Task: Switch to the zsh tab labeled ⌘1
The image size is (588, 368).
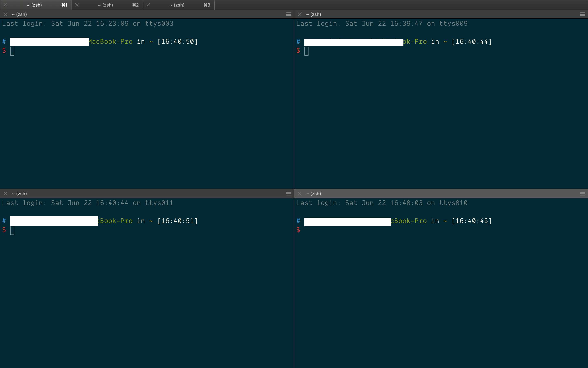Action: pos(36,5)
